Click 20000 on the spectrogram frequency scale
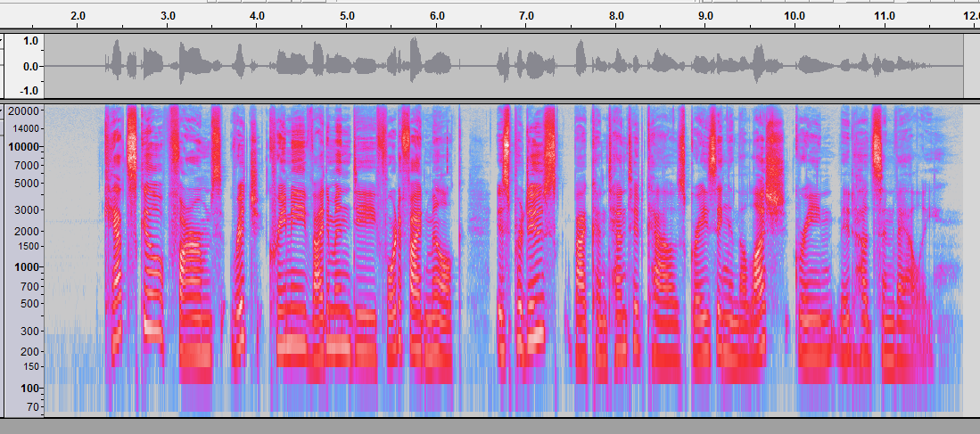Image resolution: width=980 pixels, height=434 pixels. (x=24, y=111)
